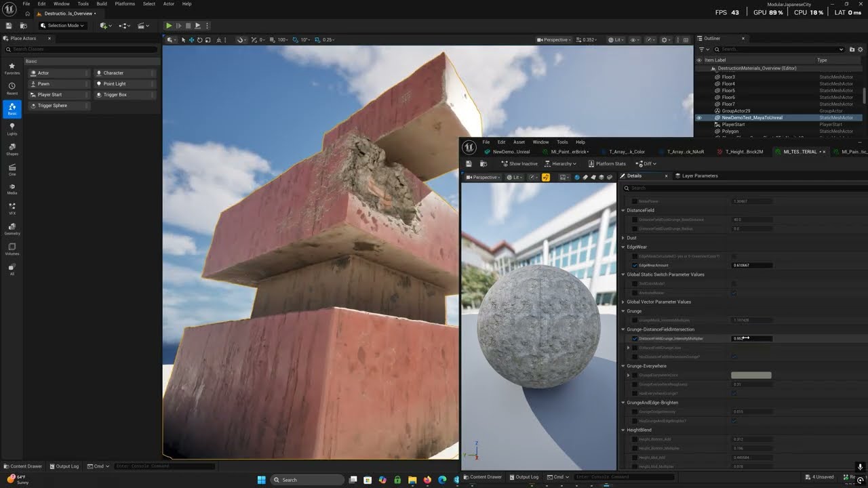The image size is (868, 488).
Task: Select the translate (move) gizmo tool
Action: (191, 40)
